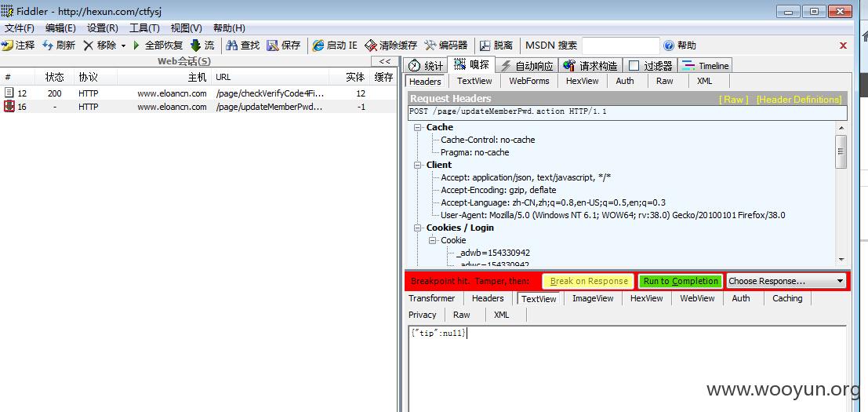This screenshot has width=868, height=412.
Task: Open the Help (帮助) menu
Action: [229, 28]
